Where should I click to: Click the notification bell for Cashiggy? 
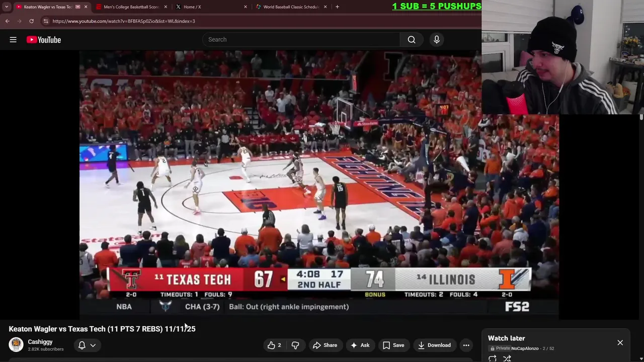(82, 345)
